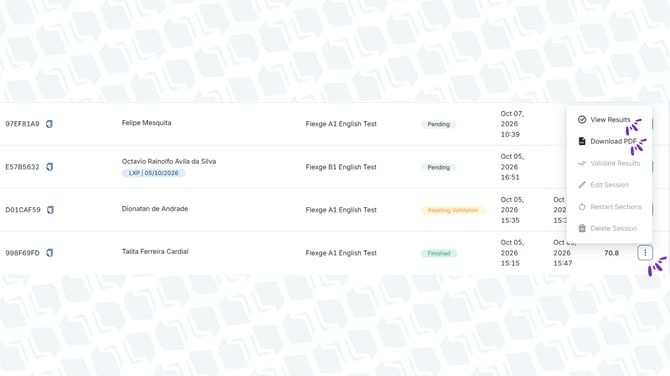Image resolution: width=670 pixels, height=376 pixels.
Task: Select the name Felipe Mesquita
Action: [x=147, y=123]
